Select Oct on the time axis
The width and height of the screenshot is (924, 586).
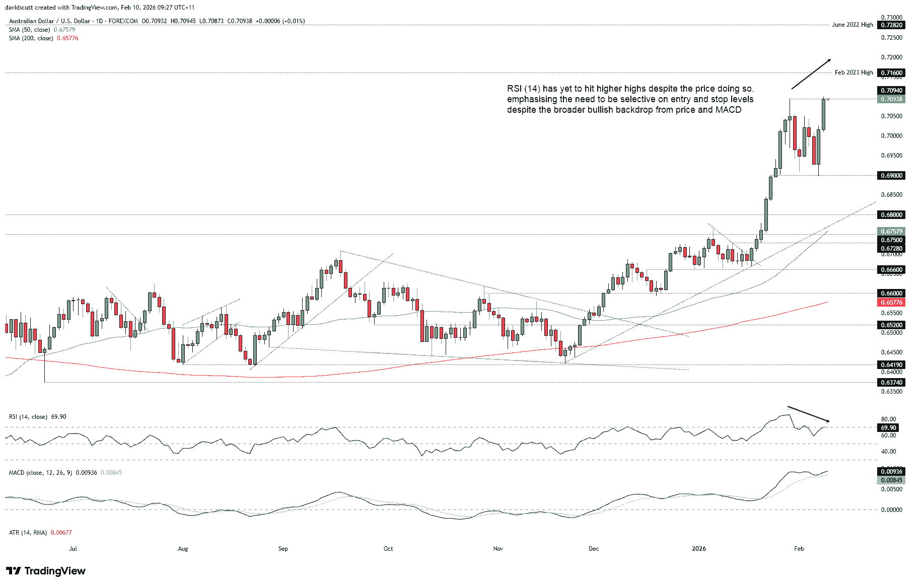pos(388,549)
